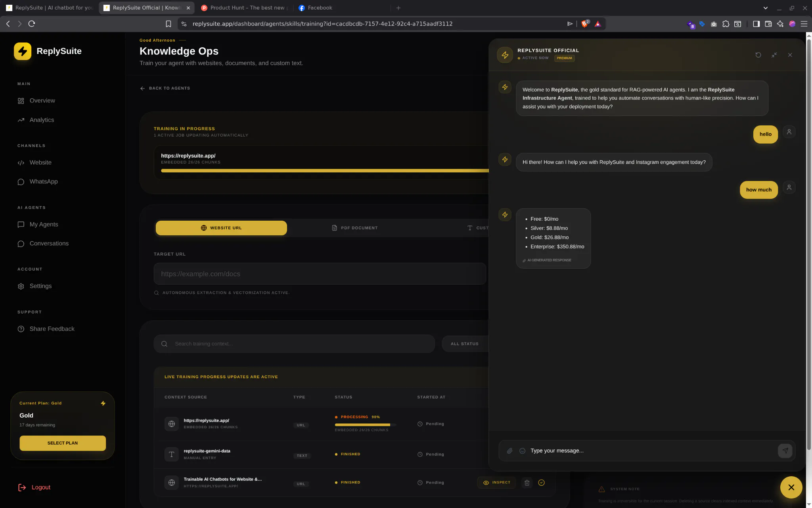Click Back to Agents link

pyautogui.click(x=165, y=89)
